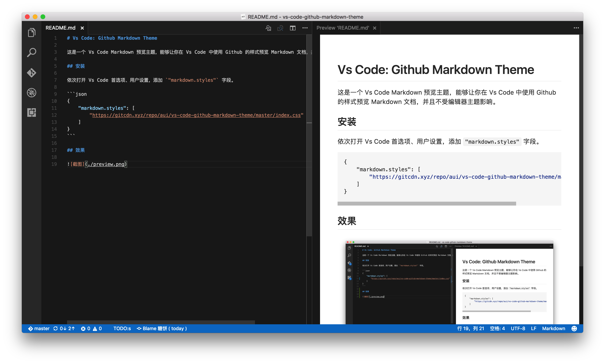Click the feedback smiley icon
Screen dimensions: 605x364
[x=574, y=328]
